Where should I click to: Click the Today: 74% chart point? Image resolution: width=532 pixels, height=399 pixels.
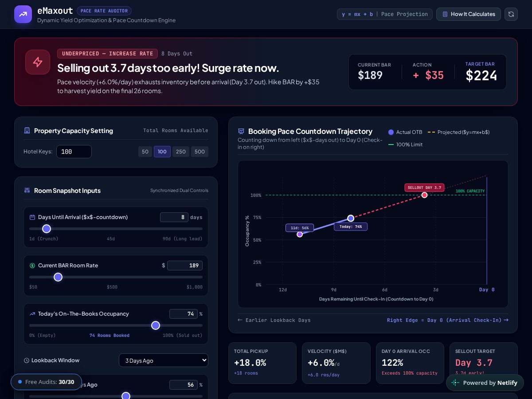(x=351, y=218)
